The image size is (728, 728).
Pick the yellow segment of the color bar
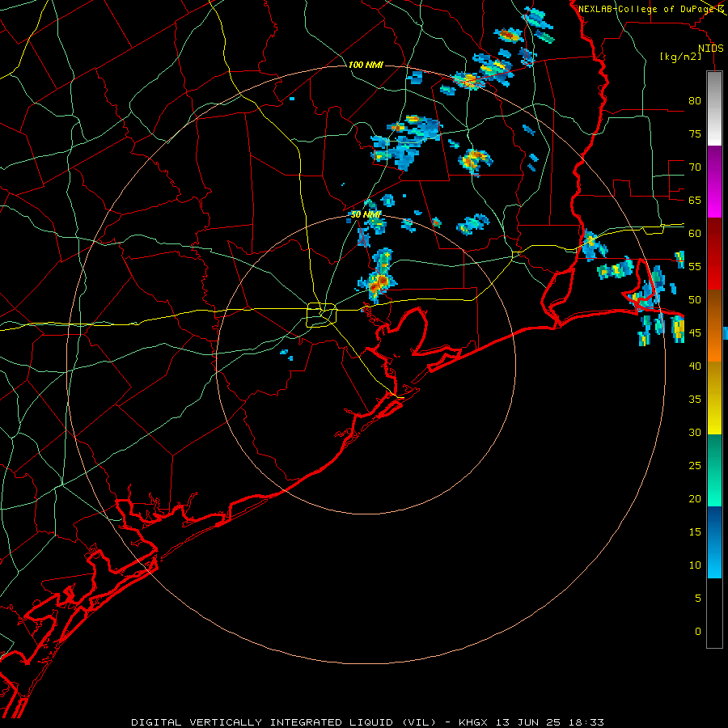point(714,398)
